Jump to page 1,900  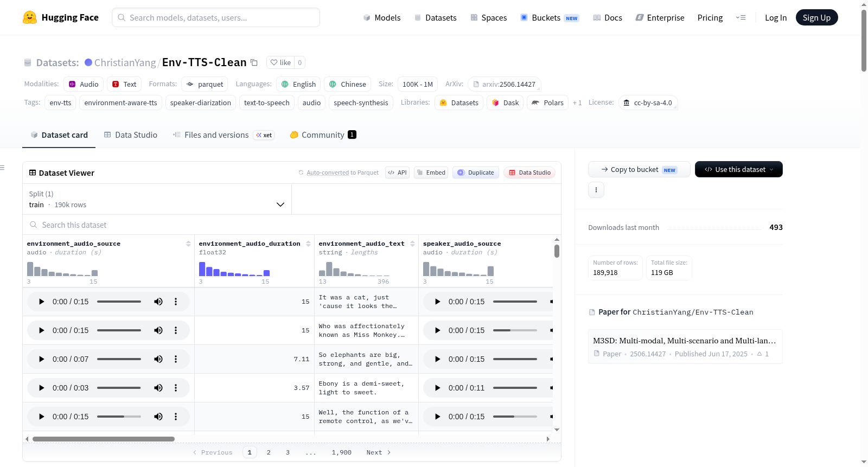point(342,452)
